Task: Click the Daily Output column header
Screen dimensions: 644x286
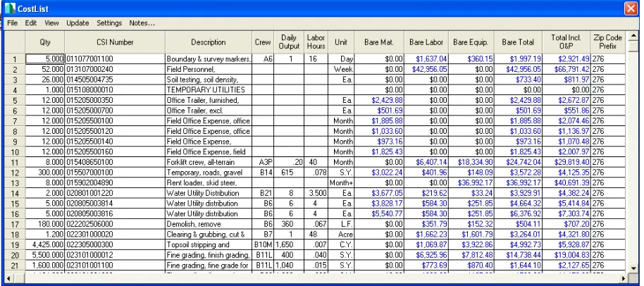Action: pos(289,42)
